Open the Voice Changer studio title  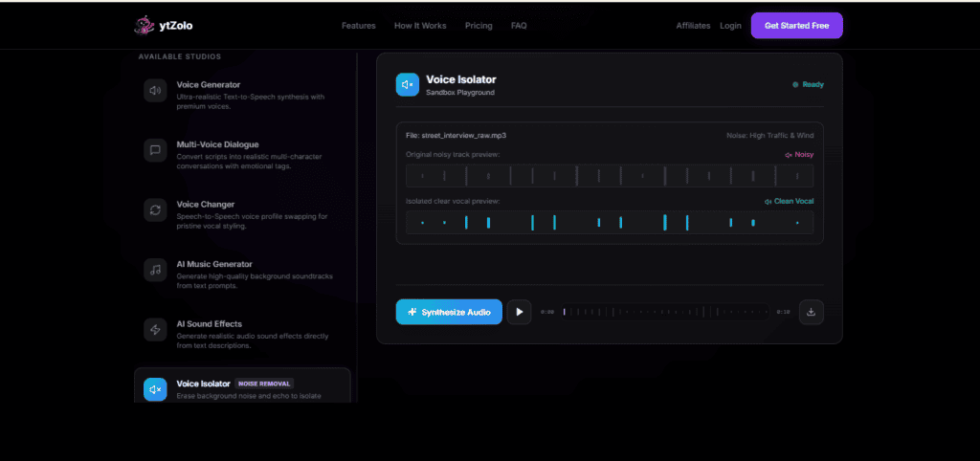click(x=206, y=205)
